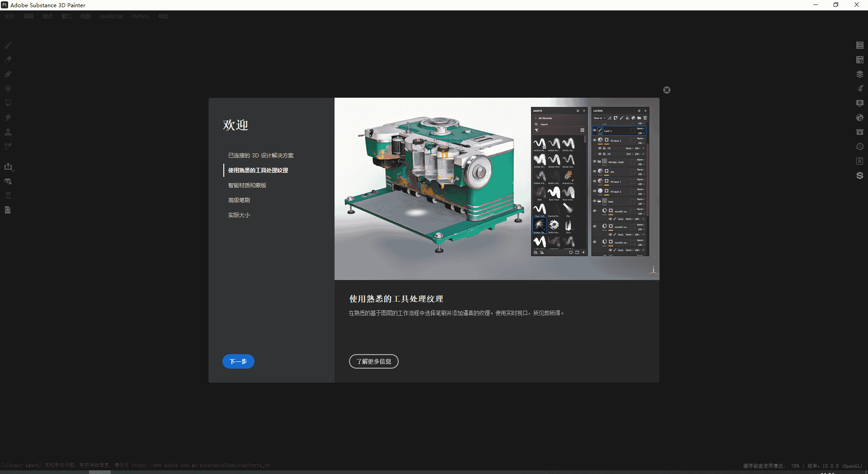Open the 文件 menu
Viewport: 868px width, 474px height.
point(9,16)
